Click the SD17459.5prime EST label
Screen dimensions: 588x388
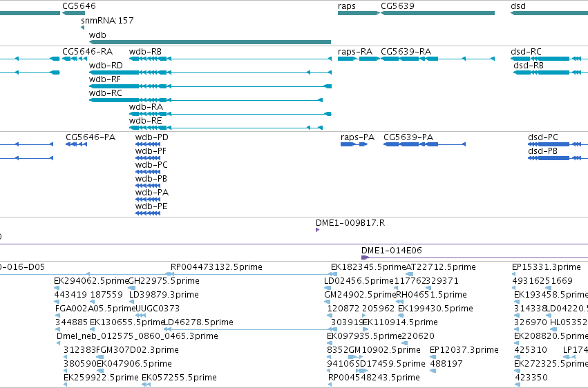(x=390, y=364)
